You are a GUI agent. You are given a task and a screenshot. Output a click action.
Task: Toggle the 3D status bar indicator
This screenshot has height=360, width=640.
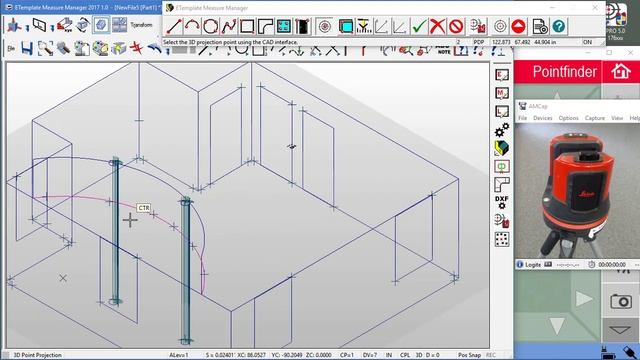(x=419, y=355)
